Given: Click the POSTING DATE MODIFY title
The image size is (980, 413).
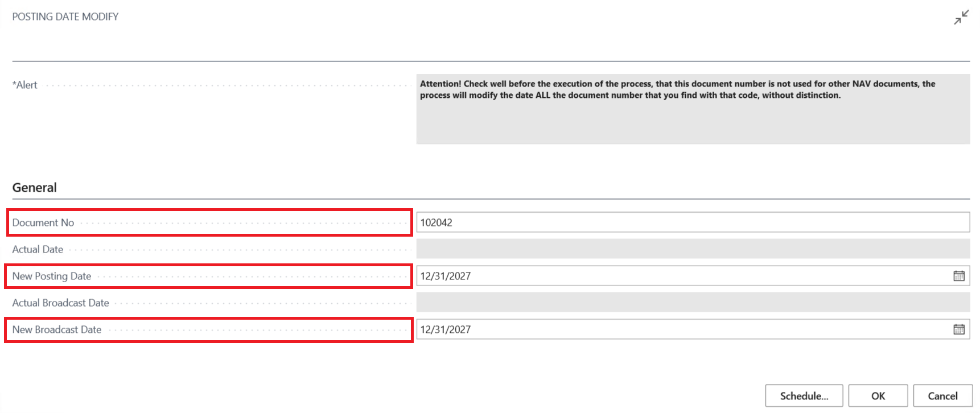Looking at the screenshot, I should (x=65, y=16).
